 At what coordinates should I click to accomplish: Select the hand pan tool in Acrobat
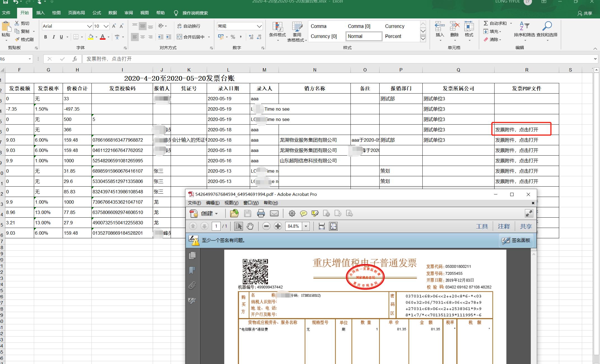click(x=250, y=226)
